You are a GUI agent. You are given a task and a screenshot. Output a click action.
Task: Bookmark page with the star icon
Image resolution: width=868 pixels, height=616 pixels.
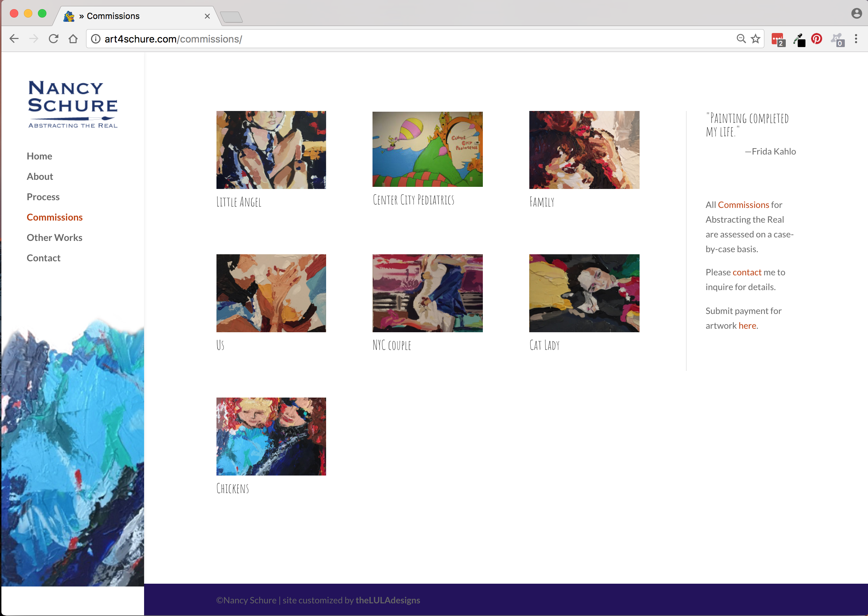pos(756,39)
